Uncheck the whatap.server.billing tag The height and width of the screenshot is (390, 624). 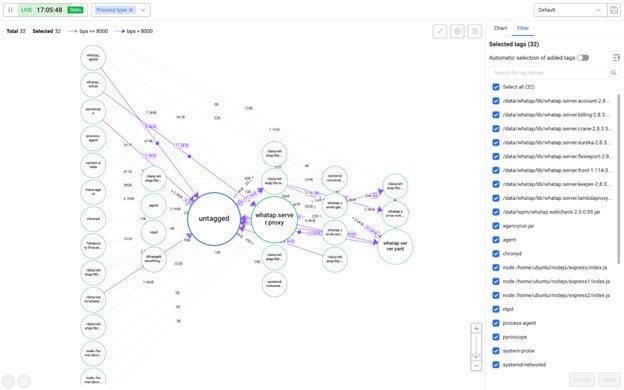tap(496, 115)
